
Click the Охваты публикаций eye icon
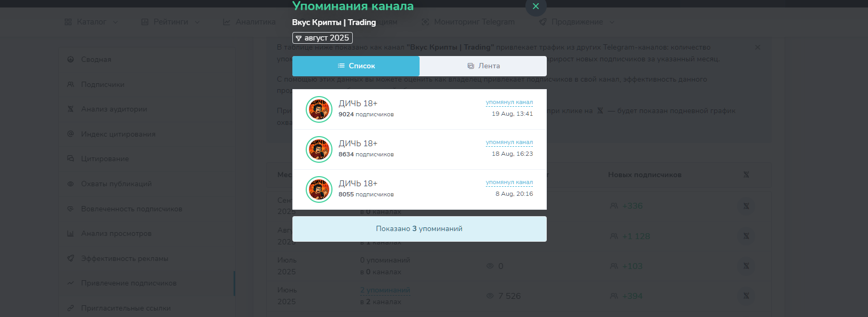pos(71,184)
